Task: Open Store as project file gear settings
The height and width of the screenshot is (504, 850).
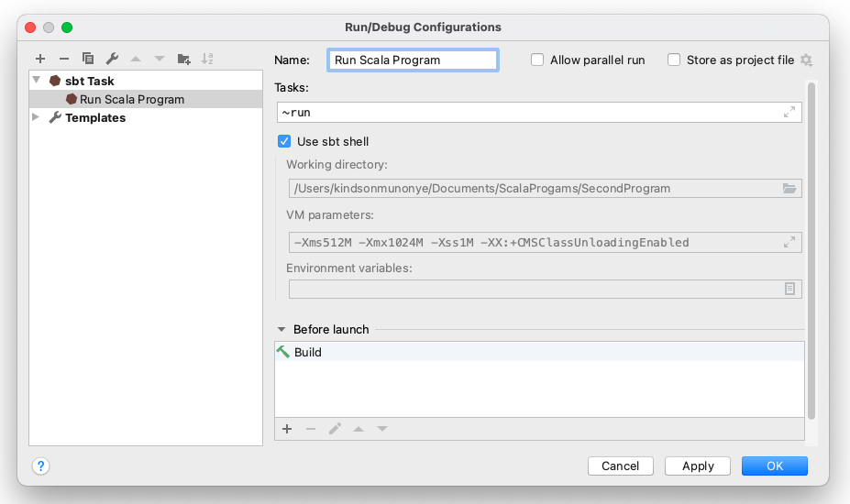Action: 807,60
